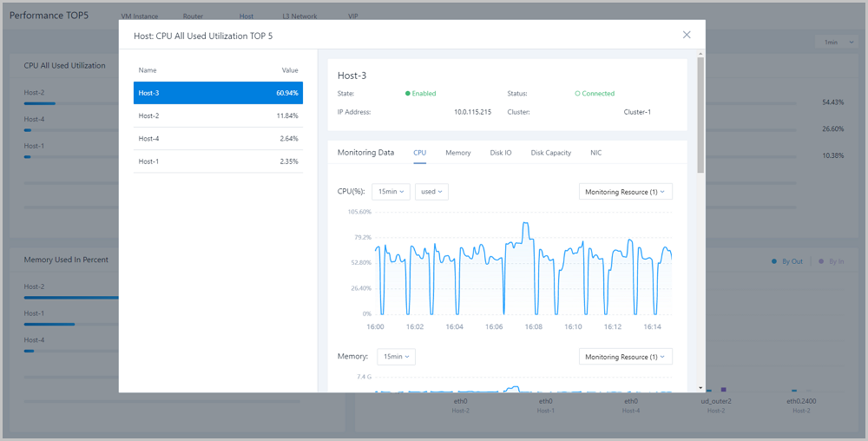Close the Host CPU utilization dialog
The height and width of the screenshot is (441, 868).
pos(687,35)
